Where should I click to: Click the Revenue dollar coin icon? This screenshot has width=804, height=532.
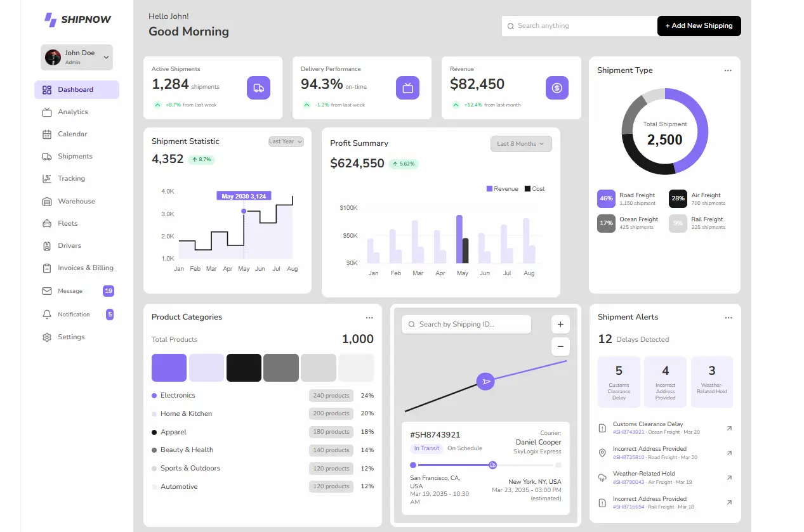(x=557, y=88)
